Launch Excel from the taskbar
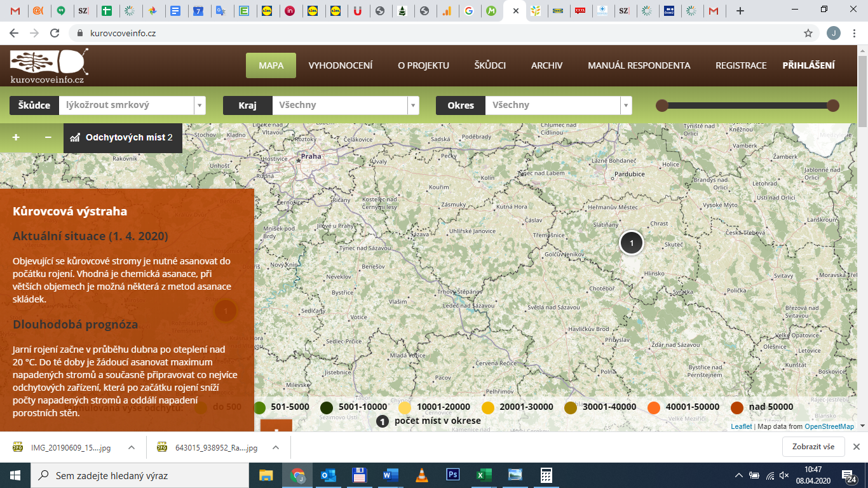868x488 pixels. [484, 475]
